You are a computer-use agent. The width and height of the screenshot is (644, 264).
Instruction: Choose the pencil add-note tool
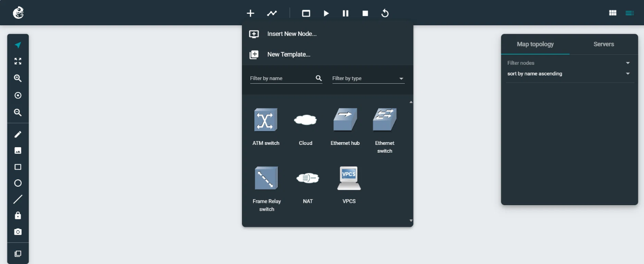(18, 134)
